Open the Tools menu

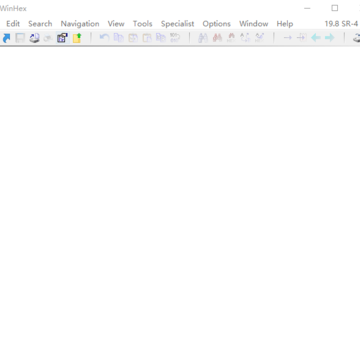[143, 24]
